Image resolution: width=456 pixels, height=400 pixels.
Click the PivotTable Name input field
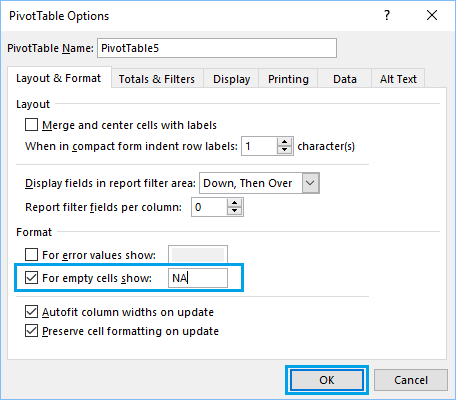(217, 48)
